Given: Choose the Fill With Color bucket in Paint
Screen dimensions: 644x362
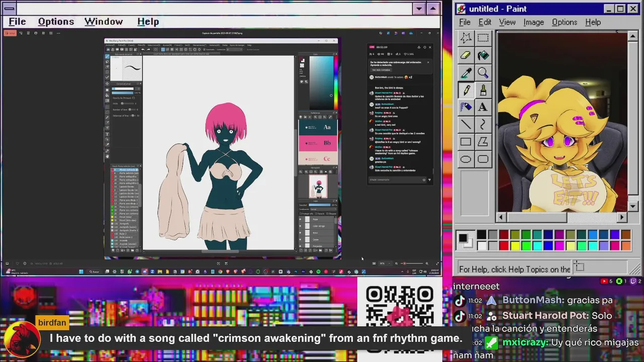Looking at the screenshot, I should (483, 55).
